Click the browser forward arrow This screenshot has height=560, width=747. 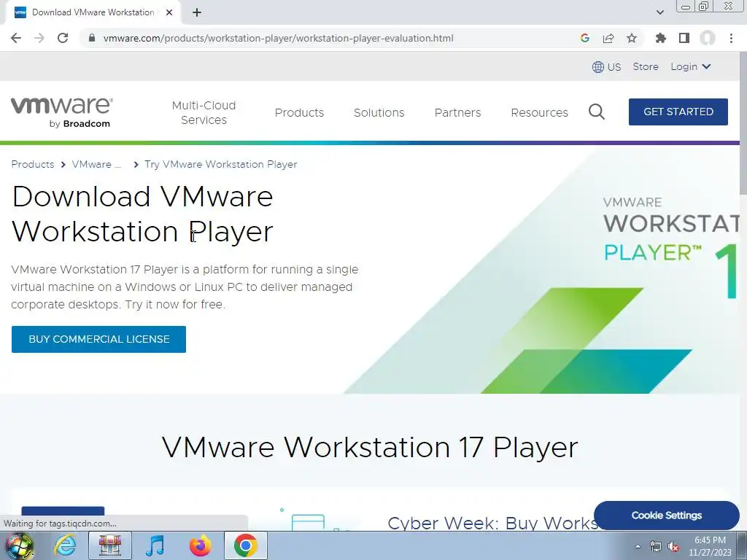(x=39, y=38)
